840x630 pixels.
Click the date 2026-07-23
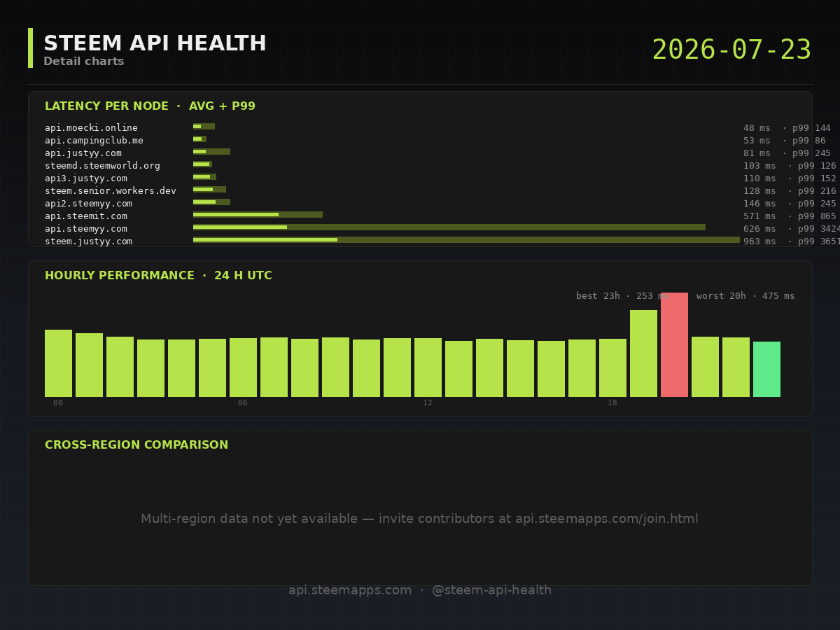731,50
